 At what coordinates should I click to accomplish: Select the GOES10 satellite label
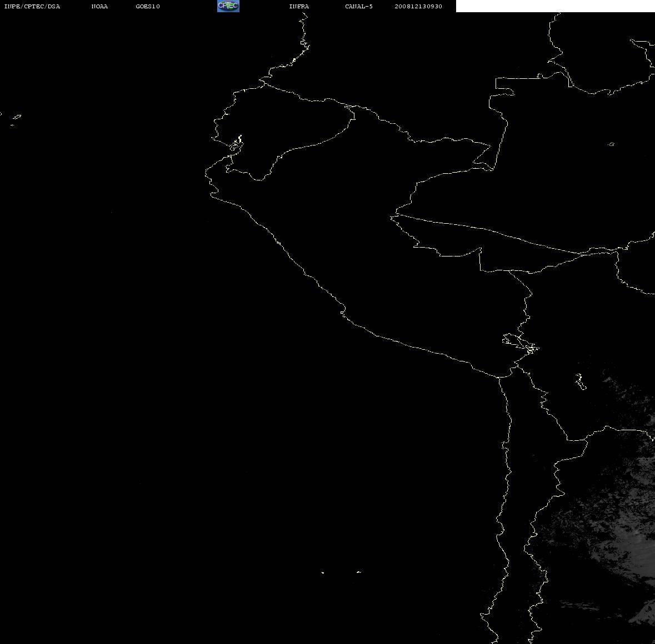coord(147,6)
